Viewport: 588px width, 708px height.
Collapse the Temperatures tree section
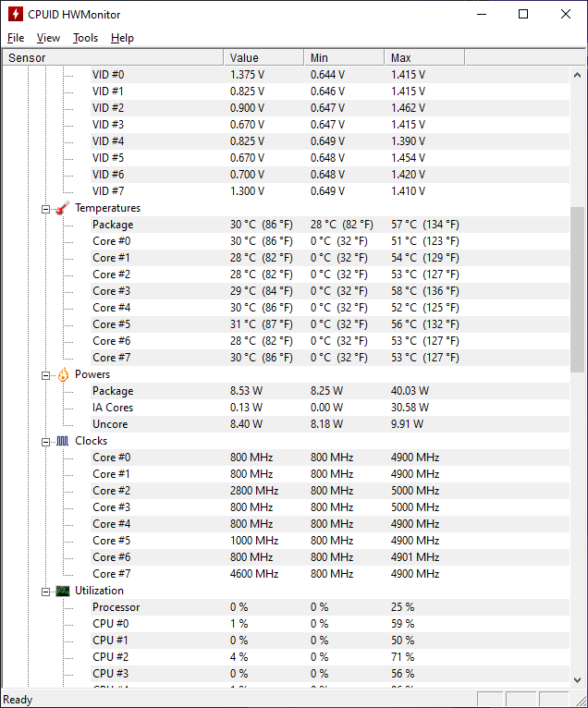pos(45,209)
